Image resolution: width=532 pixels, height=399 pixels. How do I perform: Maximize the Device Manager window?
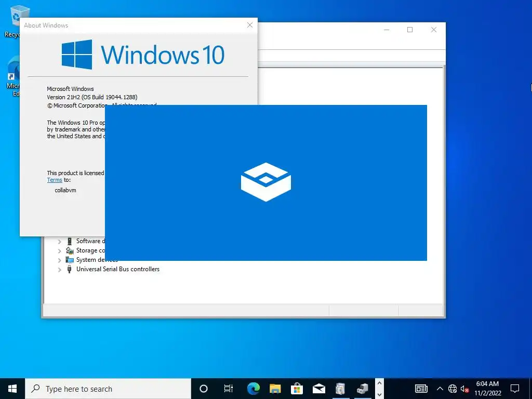click(410, 30)
